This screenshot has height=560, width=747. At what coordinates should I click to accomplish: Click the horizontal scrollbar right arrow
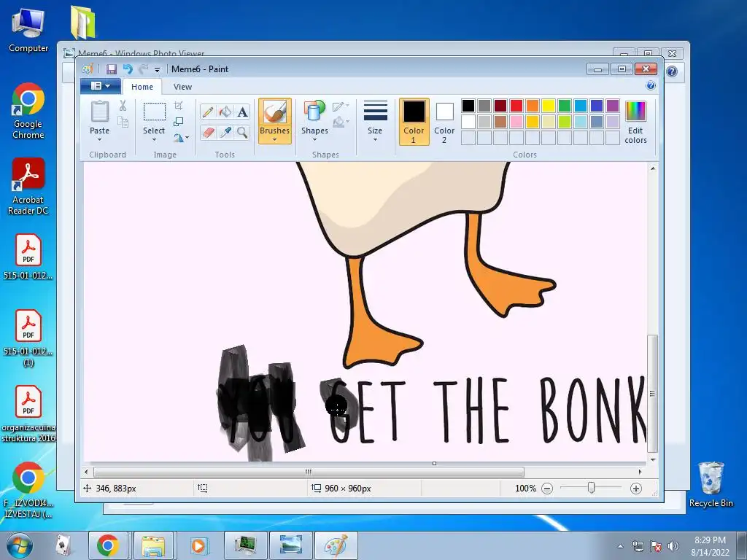(640, 472)
